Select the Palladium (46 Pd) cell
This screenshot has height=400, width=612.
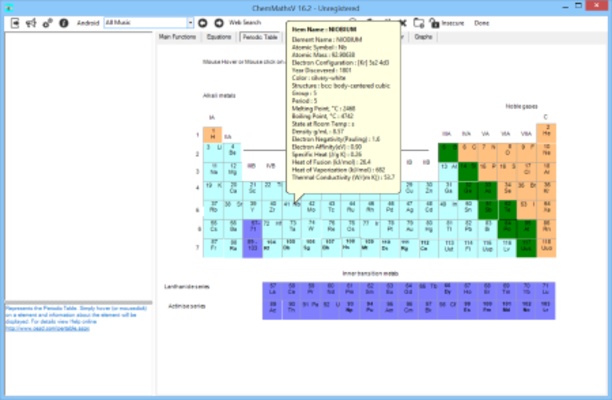390,210
